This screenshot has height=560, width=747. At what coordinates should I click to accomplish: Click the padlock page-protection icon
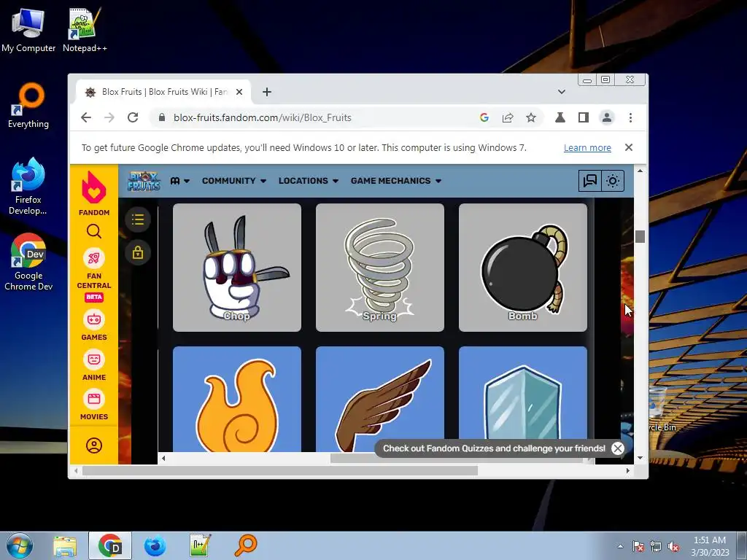pyautogui.click(x=138, y=252)
